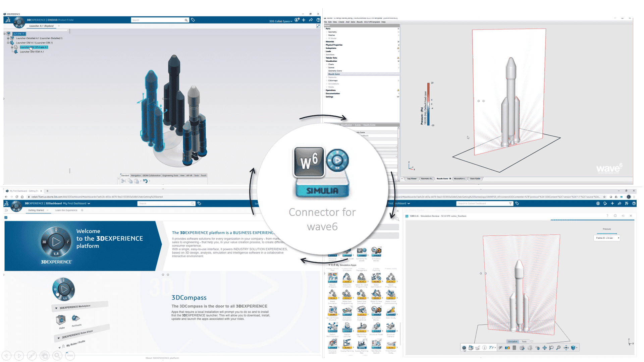Image resolution: width=644 pixels, height=362 pixels.
Task: Click the pan arrows icon in Simulation Review toolbar
Action: (x=544, y=348)
